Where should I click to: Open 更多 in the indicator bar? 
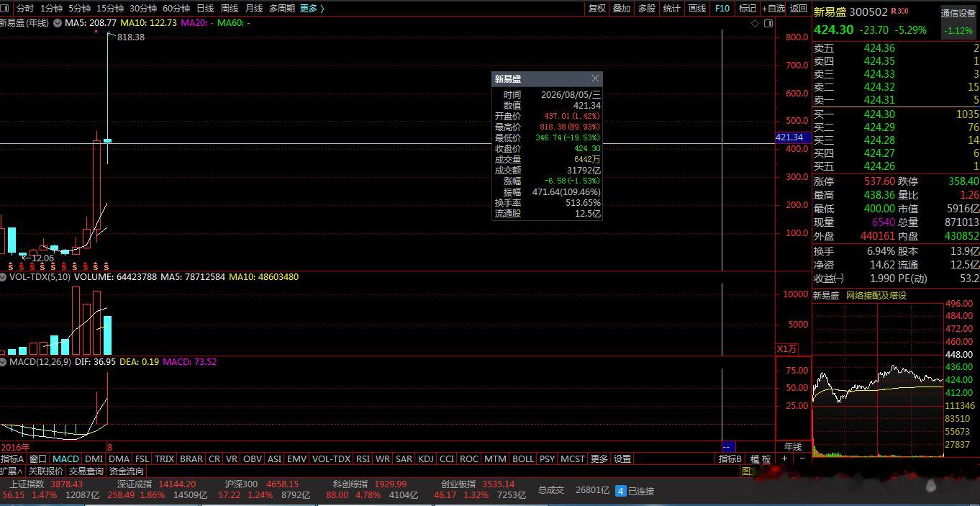click(599, 458)
